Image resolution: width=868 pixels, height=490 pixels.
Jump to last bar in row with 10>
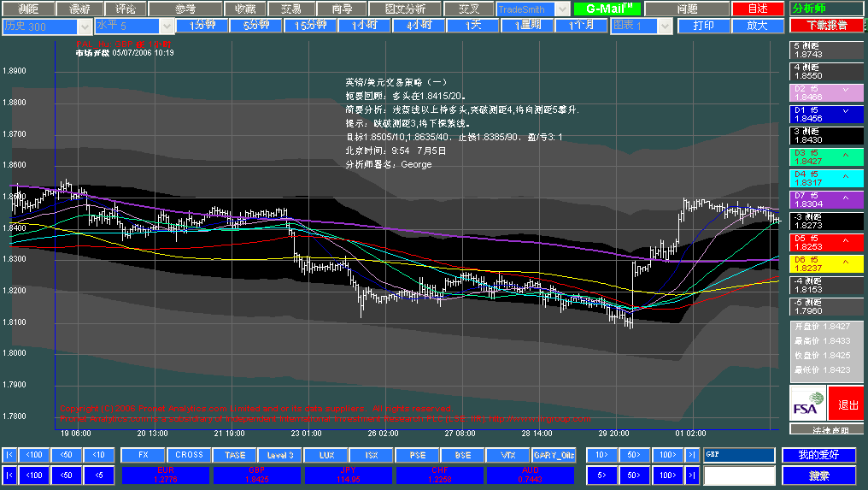[x=692, y=455]
